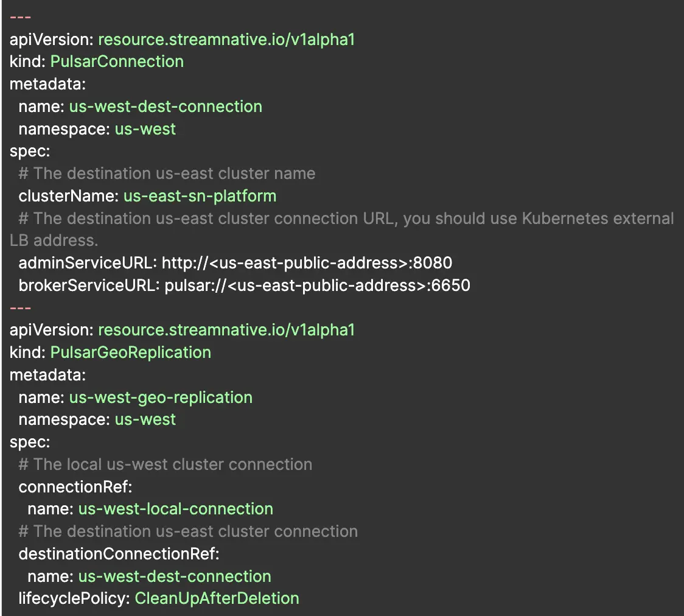This screenshot has height=616, width=684.
Task: Click the topmost red --- document separator
Action: click(21, 17)
